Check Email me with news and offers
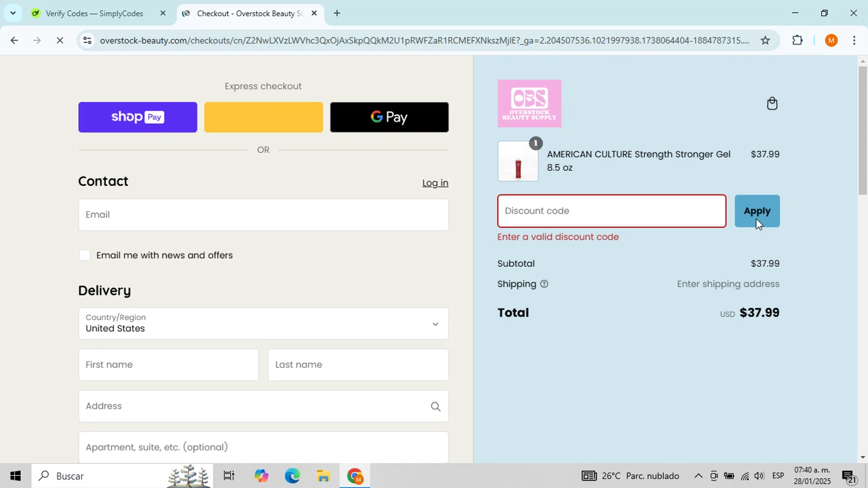Viewport: 868px width, 488px height. click(x=85, y=255)
